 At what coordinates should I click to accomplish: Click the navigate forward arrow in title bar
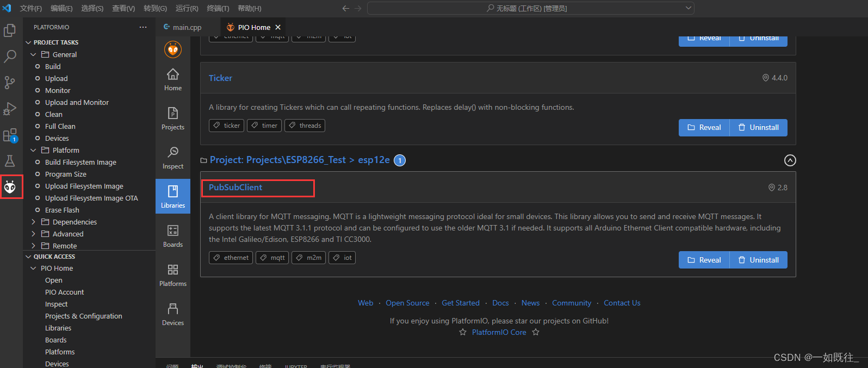(358, 8)
